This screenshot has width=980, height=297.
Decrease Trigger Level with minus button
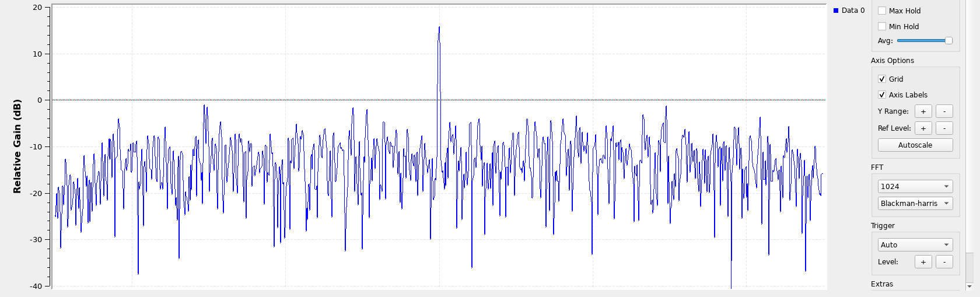pyautogui.click(x=944, y=262)
